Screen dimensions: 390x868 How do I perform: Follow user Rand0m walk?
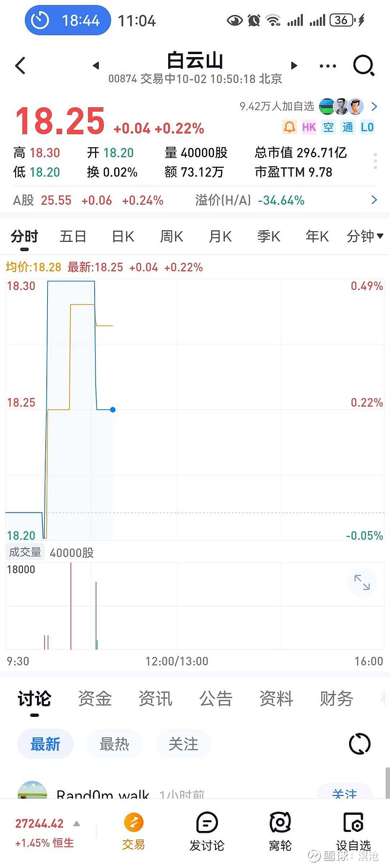click(344, 793)
